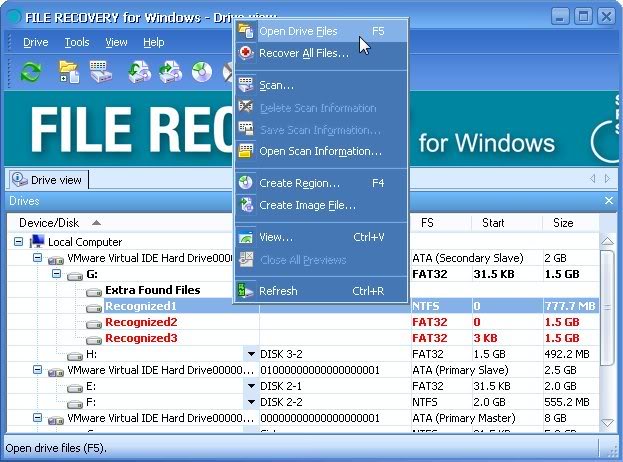The image size is (623, 462).
Task: Click the green Refresh toolbar icon
Action: click(31, 72)
